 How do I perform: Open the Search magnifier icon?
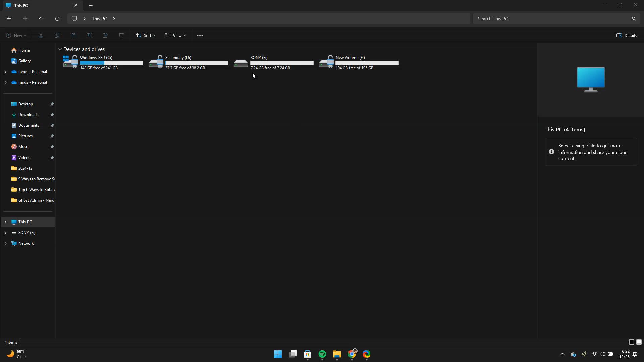pyautogui.click(x=634, y=19)
